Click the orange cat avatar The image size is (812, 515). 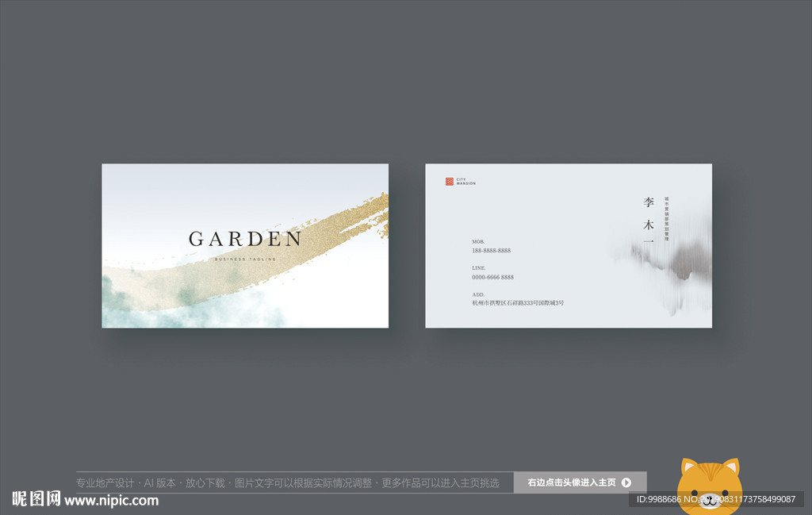click(710, 486)
